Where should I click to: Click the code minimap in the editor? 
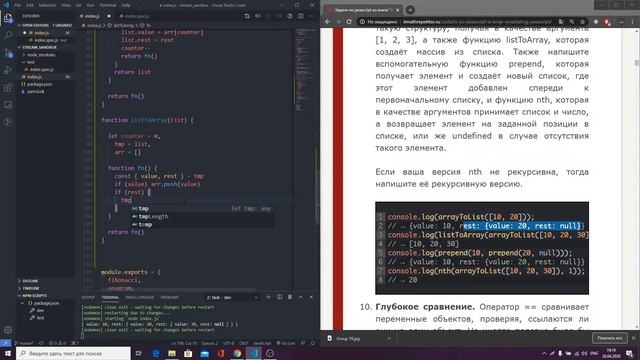coord(304,69)
